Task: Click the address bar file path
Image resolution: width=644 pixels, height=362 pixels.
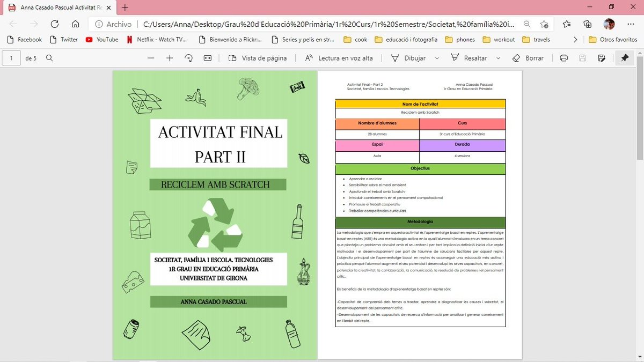Action: click(x=328, y=24)
